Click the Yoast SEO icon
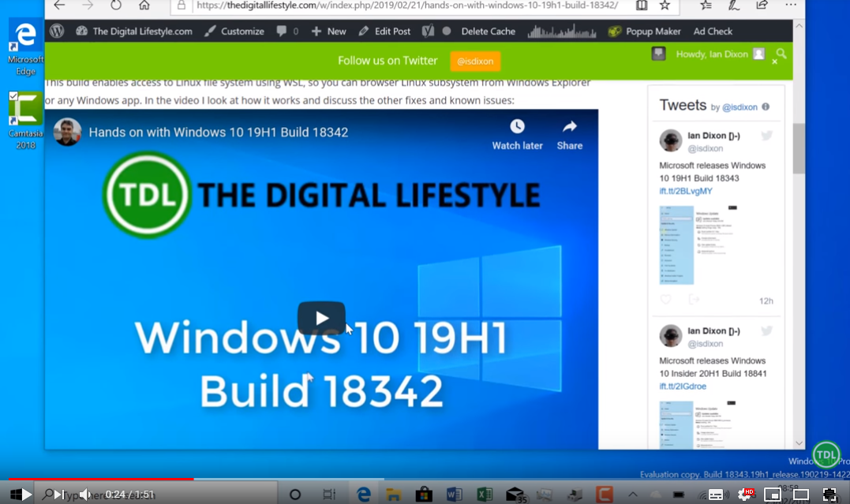Image resolution: width=850 pixels, height=504 pixels. [429, 32]
